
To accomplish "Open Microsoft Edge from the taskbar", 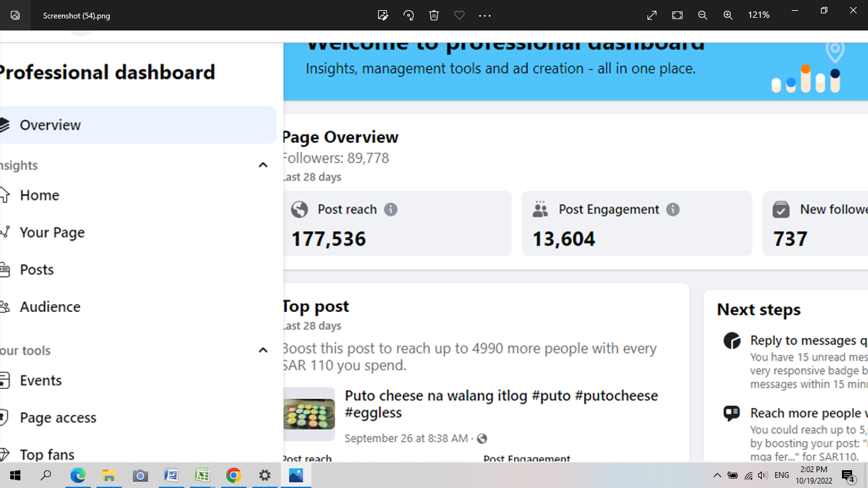I will coord(78,475).
